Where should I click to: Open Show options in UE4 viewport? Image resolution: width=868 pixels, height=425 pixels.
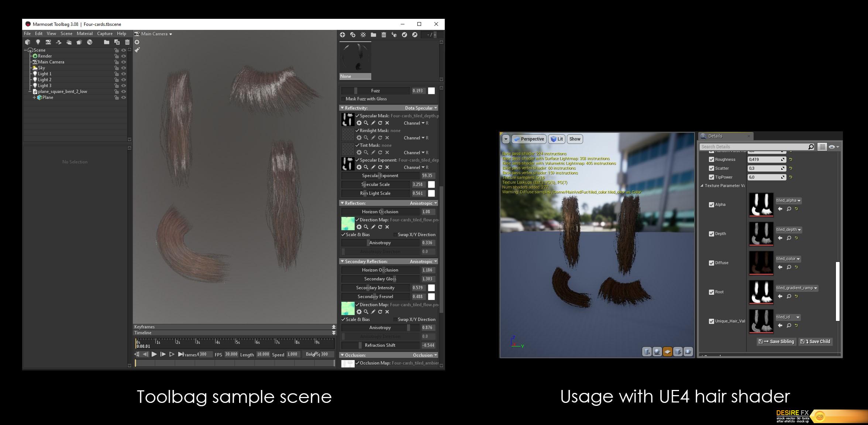coord(575,139)
